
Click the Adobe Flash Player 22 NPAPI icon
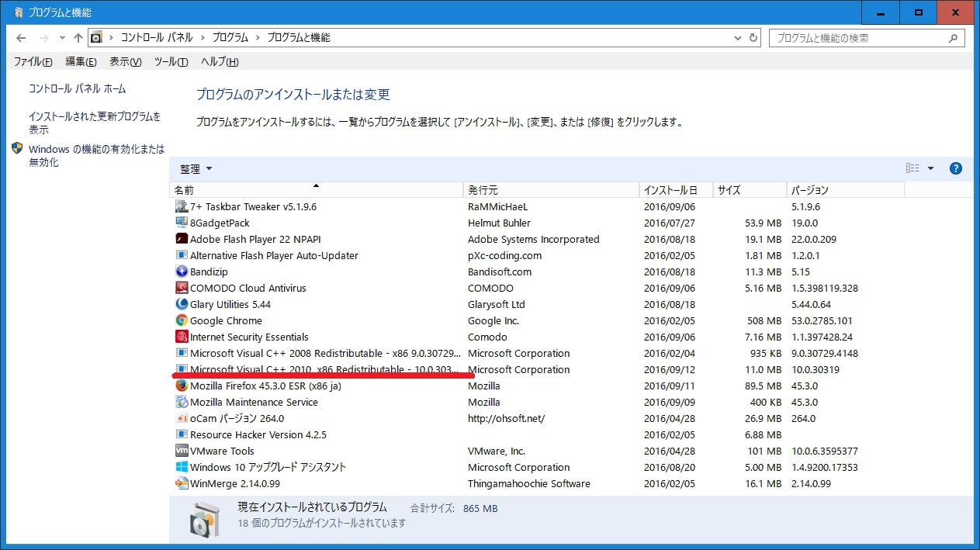click(182, 240)
